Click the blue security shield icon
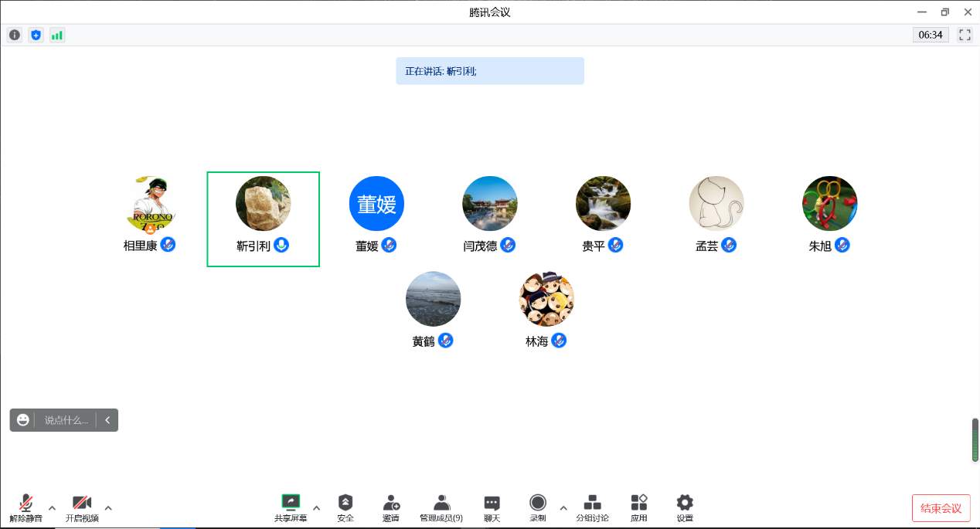 36,35
